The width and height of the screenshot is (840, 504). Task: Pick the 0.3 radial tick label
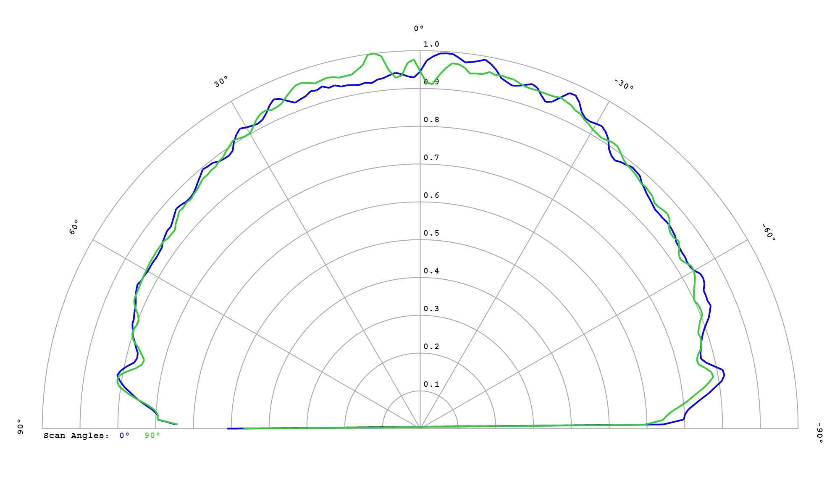[x=431, y=309]
